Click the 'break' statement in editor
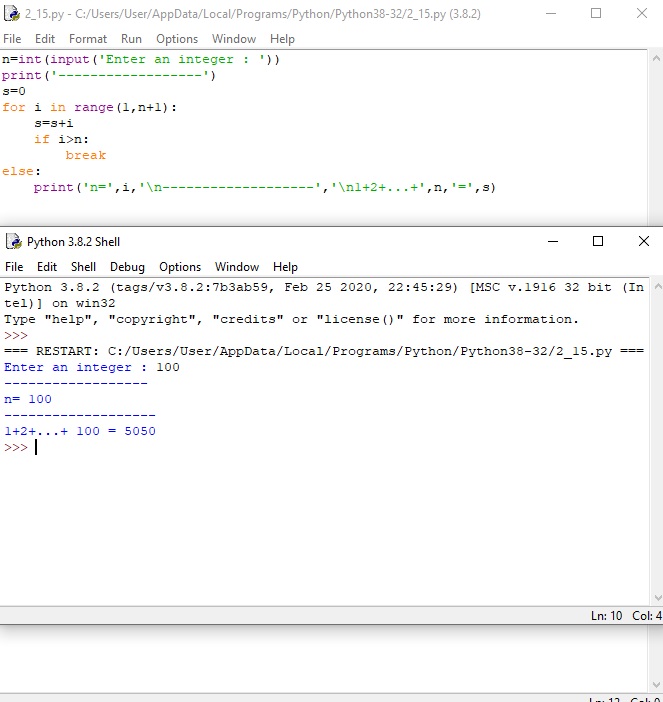663x702 pixels. click(86, 155)
